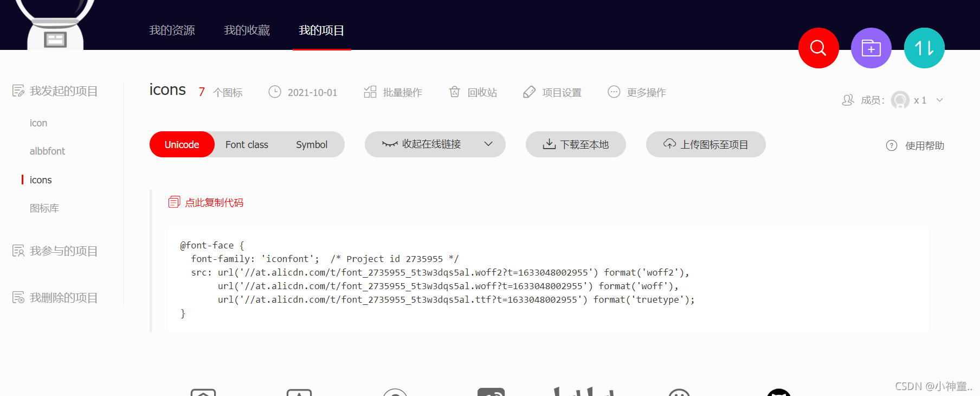This screenshot has width=980, height=396.
Task: Click the 上传图标至项目 button
Action: coord(706,144)
